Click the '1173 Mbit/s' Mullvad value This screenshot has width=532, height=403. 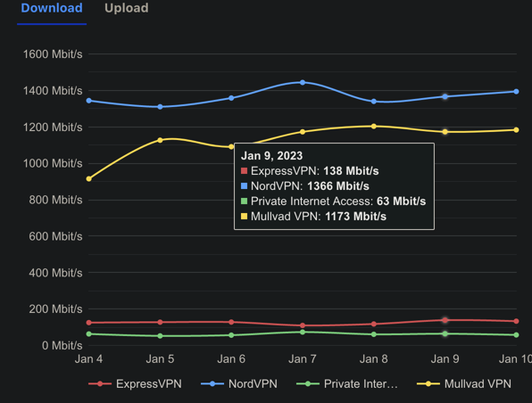coord(355,217)
